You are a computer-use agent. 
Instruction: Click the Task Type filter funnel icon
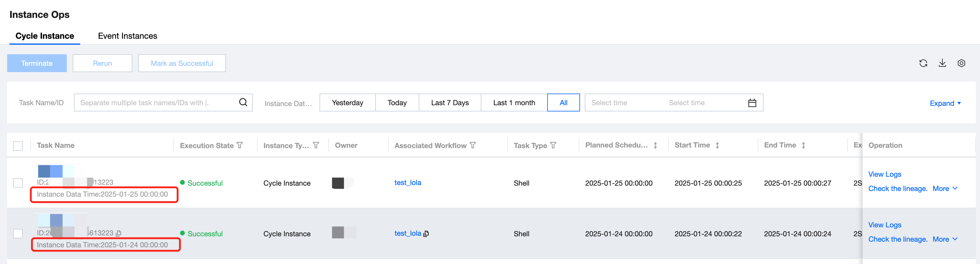coord(553,145)
